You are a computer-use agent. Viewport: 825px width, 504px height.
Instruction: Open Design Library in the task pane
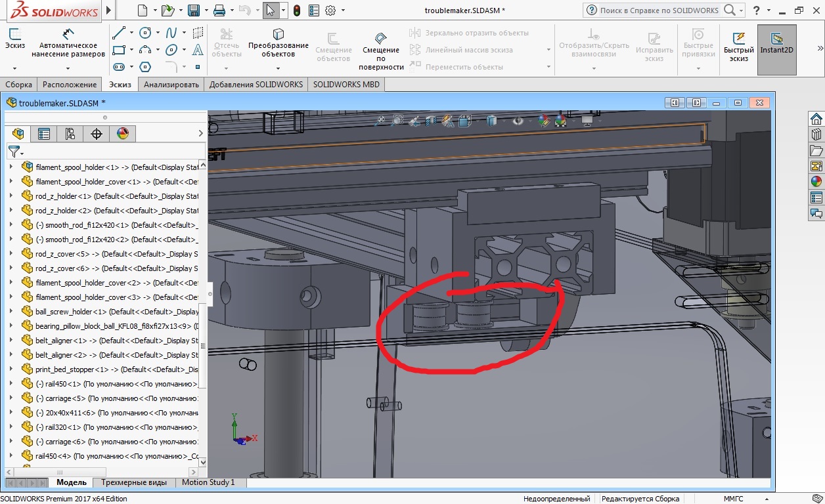[x=816, y=135]
